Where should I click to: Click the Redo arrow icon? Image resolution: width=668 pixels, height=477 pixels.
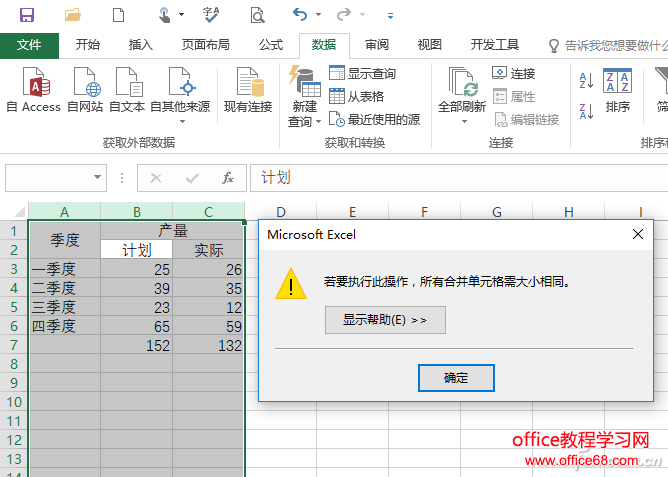tap(344, 15)
